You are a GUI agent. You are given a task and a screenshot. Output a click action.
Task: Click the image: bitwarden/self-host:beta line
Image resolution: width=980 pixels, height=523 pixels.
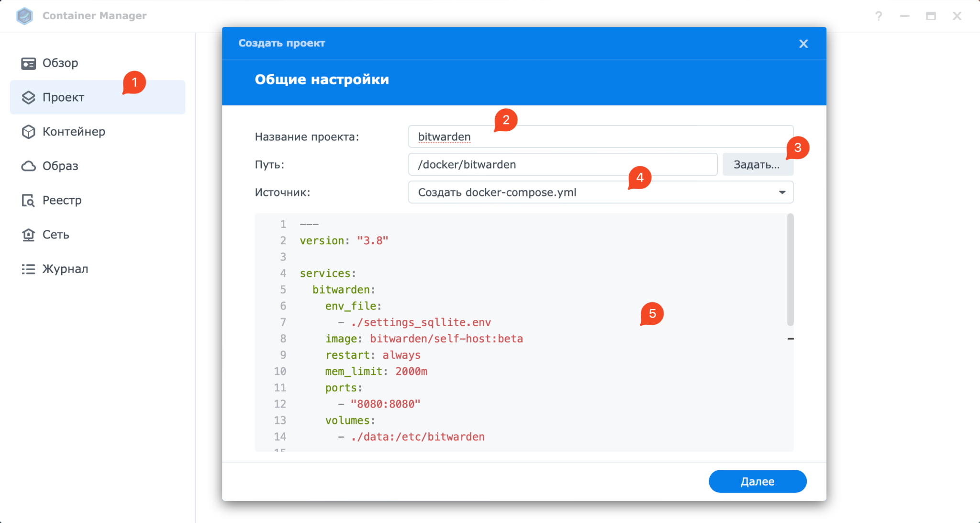point(424,339)
